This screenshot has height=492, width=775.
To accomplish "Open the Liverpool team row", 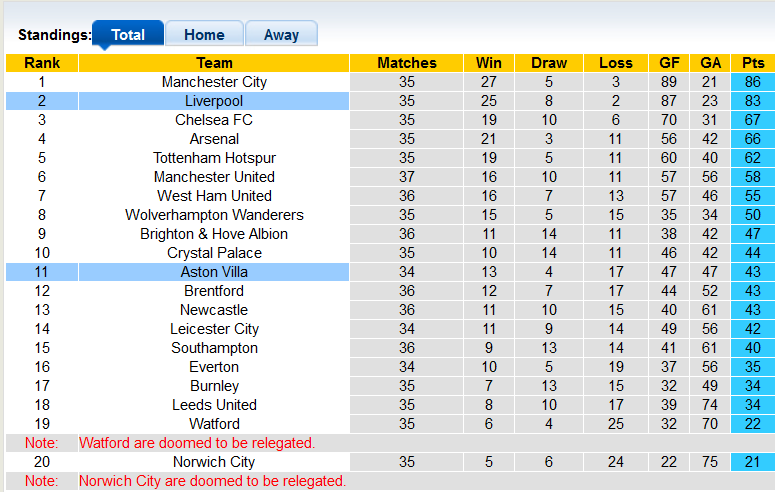I will click(214, 101).
